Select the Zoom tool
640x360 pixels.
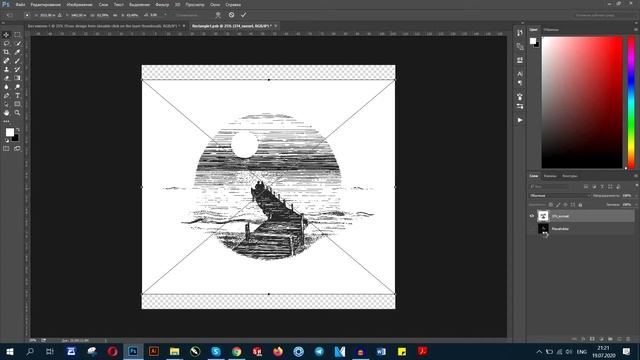17,113
